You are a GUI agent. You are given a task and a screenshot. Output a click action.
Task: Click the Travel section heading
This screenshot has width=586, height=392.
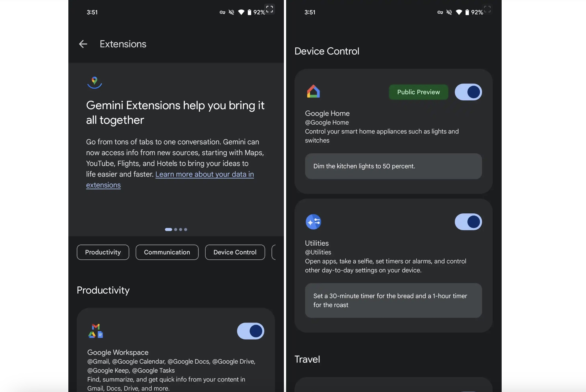coord(307,359)
